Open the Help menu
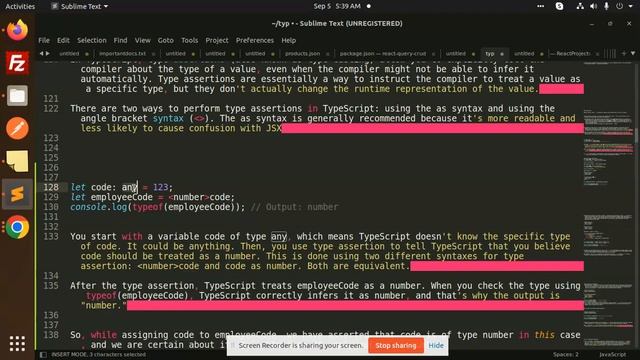This screenshot has width=640, height=360. [x=288, y=40]
